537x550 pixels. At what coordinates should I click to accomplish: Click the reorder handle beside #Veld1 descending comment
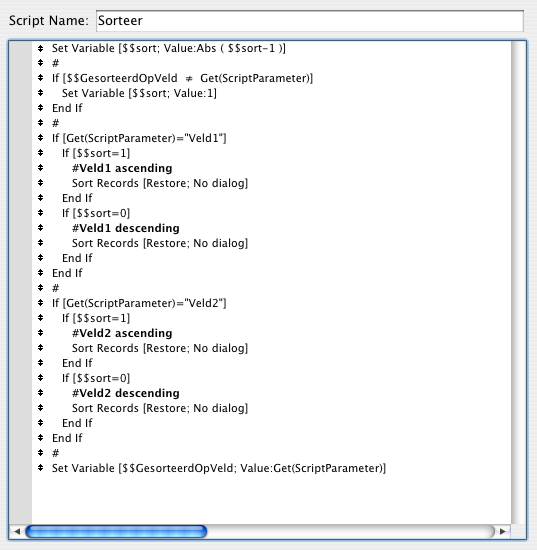point(40,228)
